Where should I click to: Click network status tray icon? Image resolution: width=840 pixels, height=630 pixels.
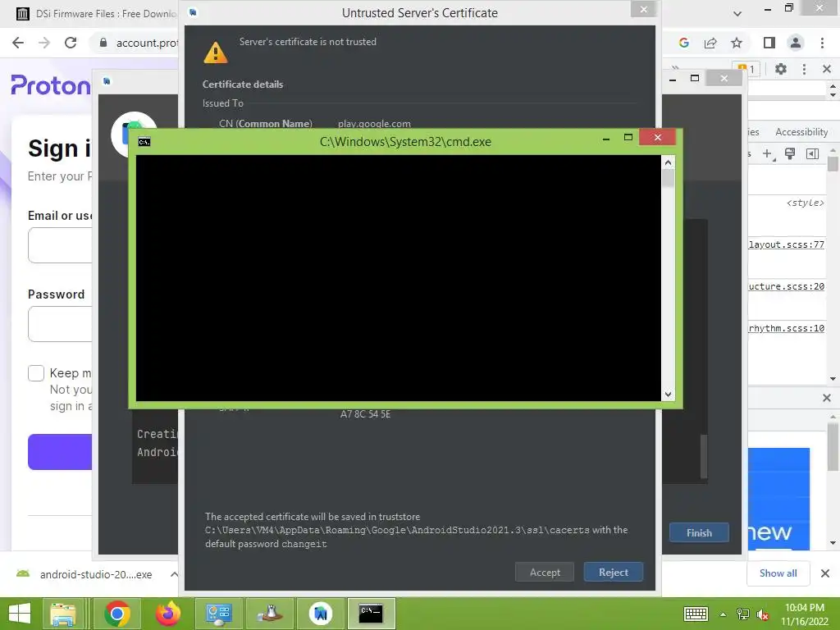click(742, 614)
